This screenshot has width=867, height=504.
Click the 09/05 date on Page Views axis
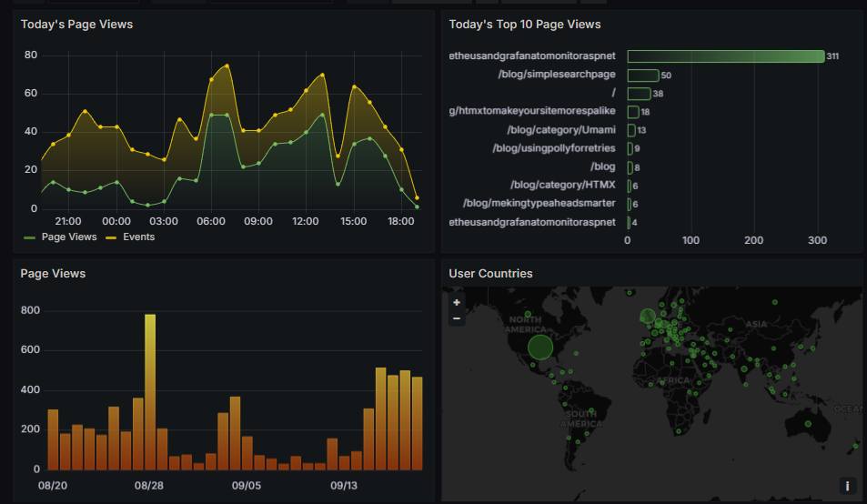pos(246,486)
